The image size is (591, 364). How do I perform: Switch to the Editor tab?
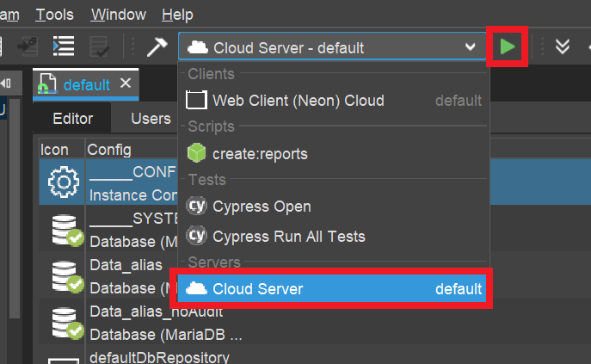point(72,119)
